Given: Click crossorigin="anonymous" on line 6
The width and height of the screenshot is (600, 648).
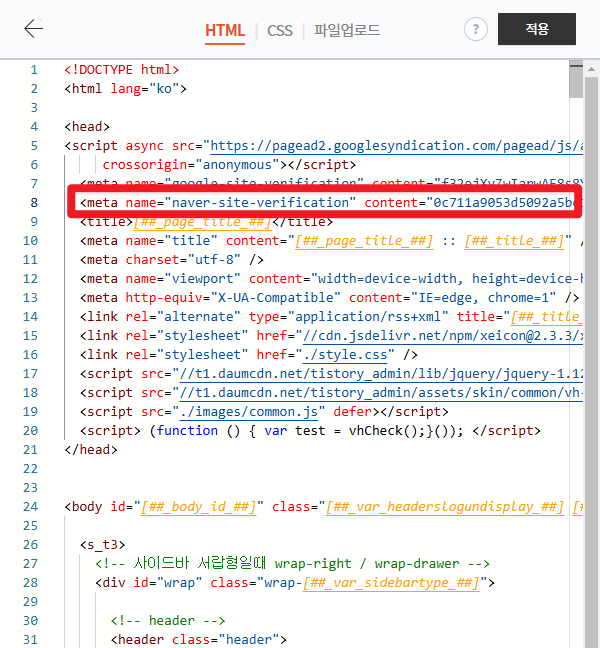Looking at the screenshot, I should click(x=191, y=164).
